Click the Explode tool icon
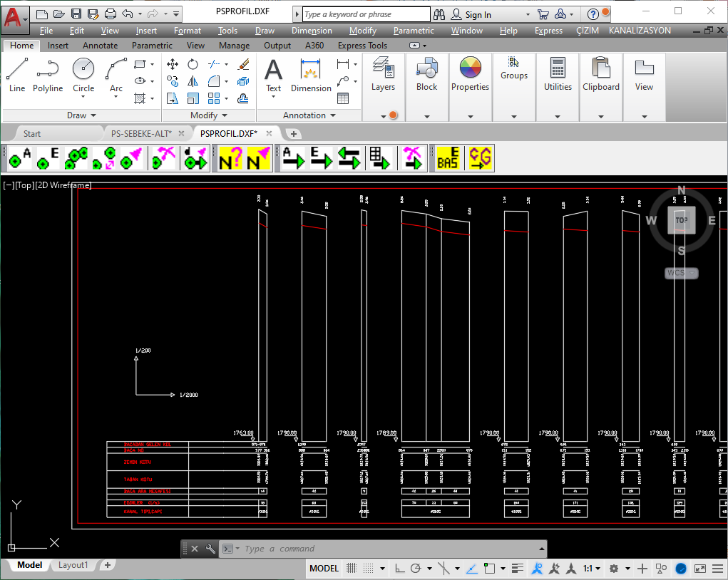The width and height of the screenshot is (728, 580). point(243,82)
